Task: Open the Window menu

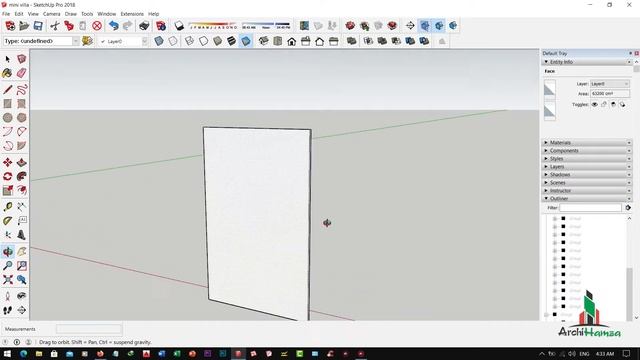Action: click(107, 14)
